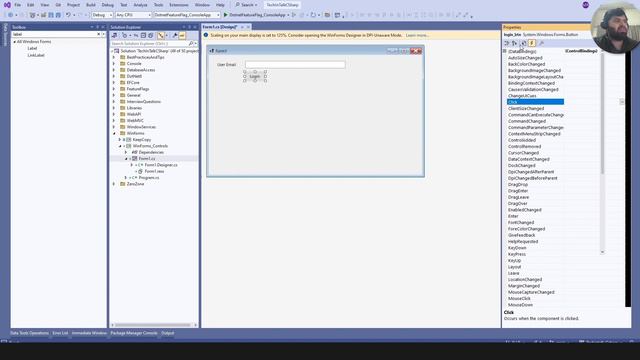Open the Output tab

pyautogui.click(x=167, y=333)
